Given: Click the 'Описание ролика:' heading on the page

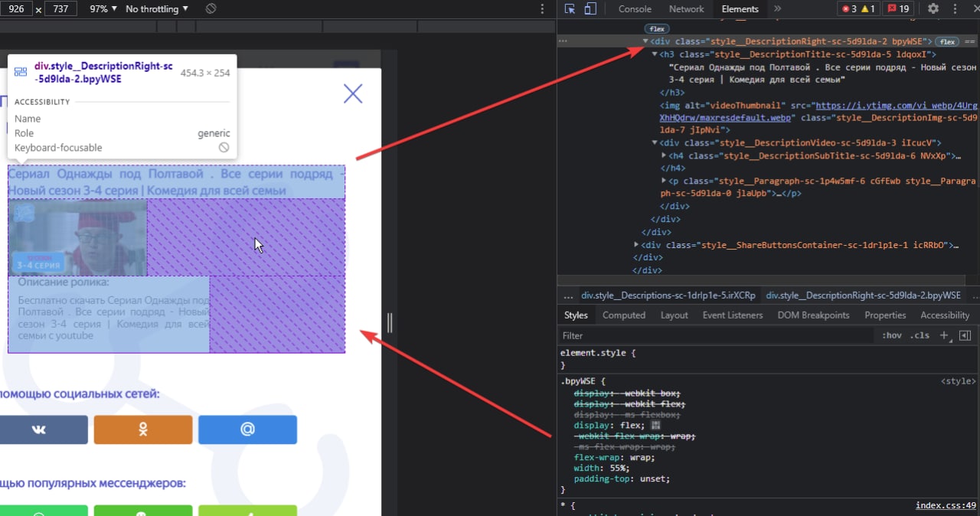Looking at the screenshot, I should point(64,282).
